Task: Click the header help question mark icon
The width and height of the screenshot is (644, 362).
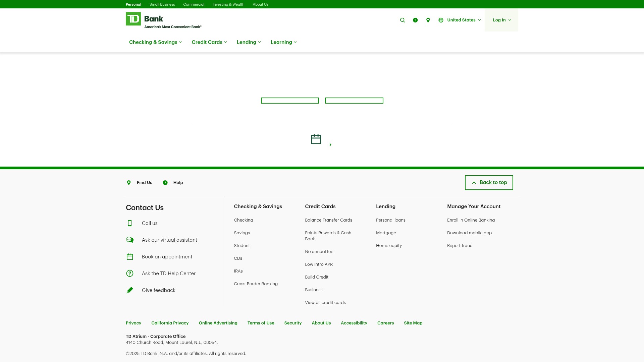Action: coord(415,20)
